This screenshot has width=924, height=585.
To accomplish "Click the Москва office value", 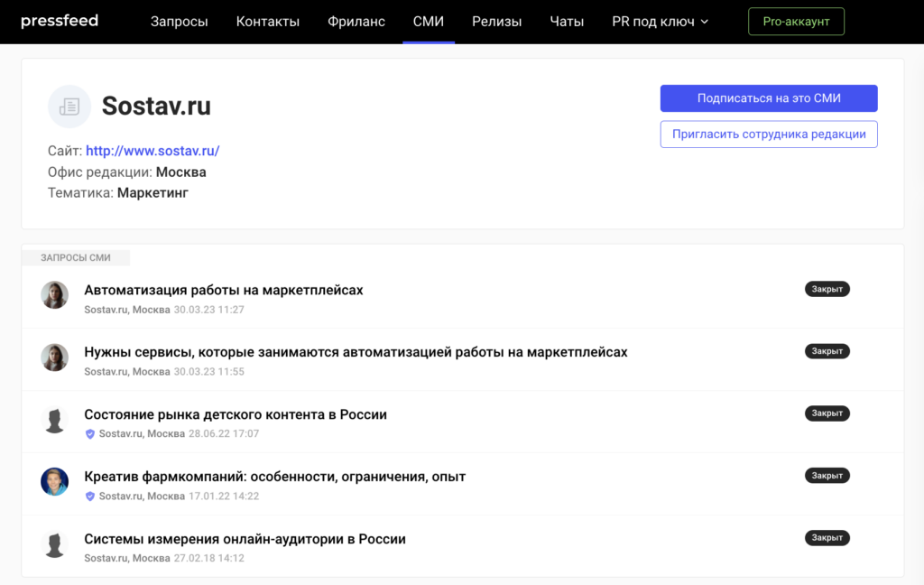I will (180, 172).
